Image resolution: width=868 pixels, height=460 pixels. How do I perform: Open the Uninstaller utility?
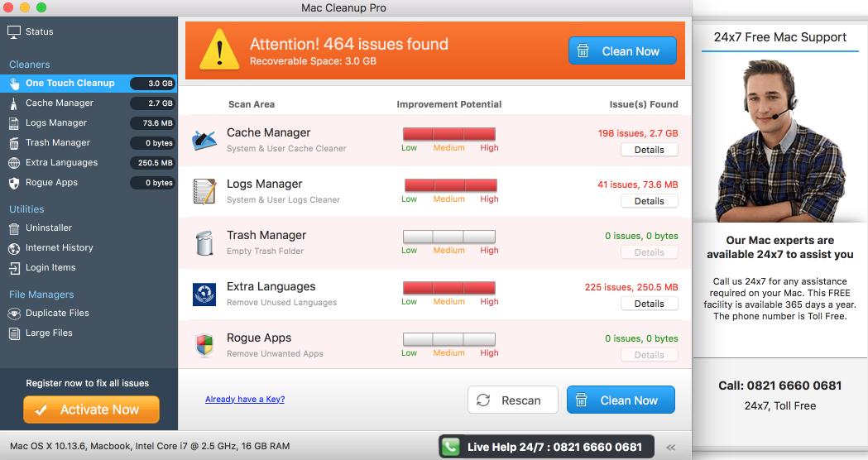coord(49,228)
